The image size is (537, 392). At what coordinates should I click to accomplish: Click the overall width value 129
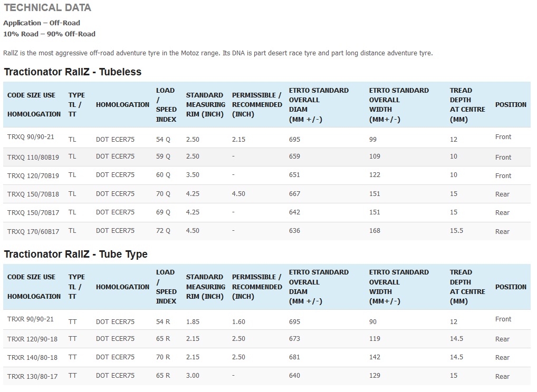coord(375,376)
